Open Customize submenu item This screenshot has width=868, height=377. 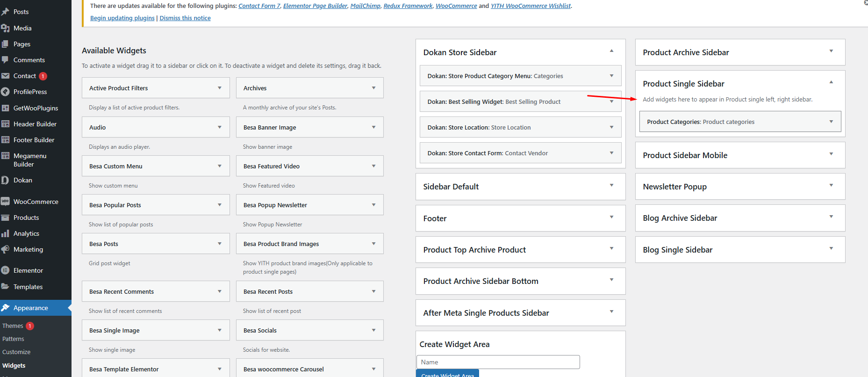click(x=16, y=352)
